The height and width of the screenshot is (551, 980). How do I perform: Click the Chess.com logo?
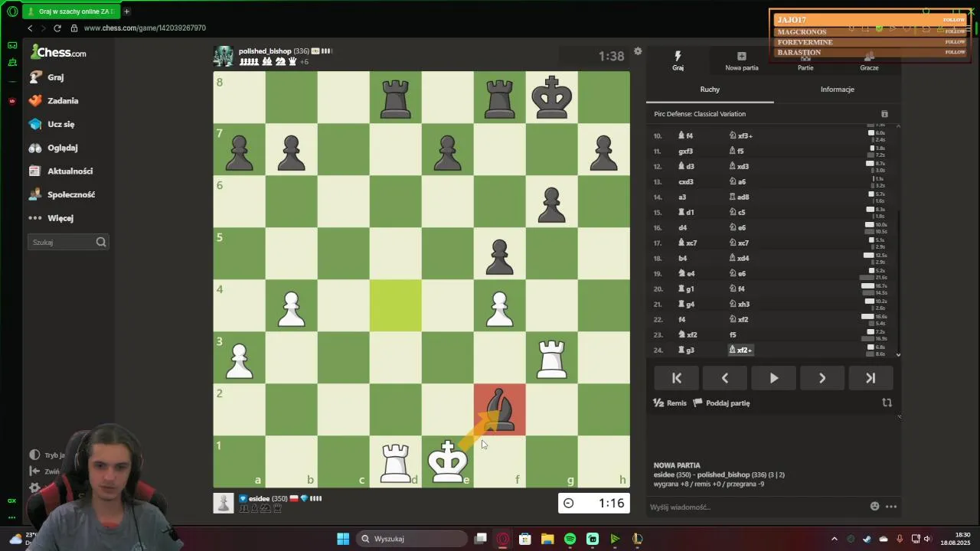[x=59, y=52]
